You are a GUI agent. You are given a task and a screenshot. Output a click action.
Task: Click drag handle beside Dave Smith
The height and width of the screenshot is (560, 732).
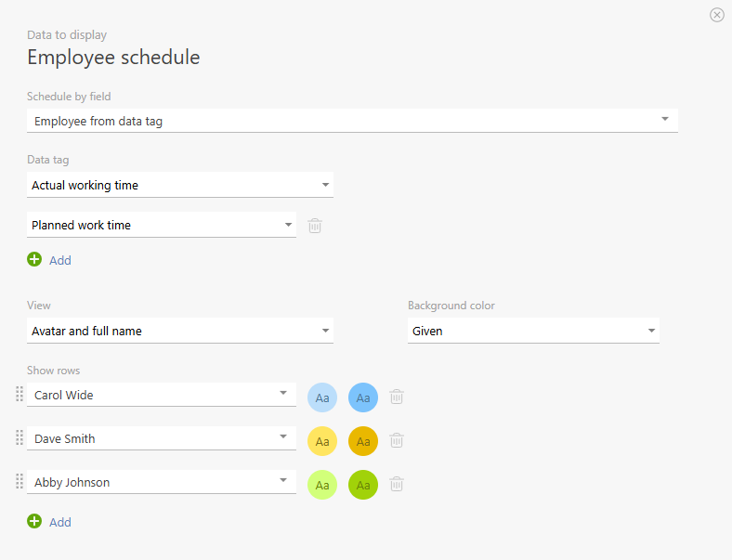(x=20, y=438)
